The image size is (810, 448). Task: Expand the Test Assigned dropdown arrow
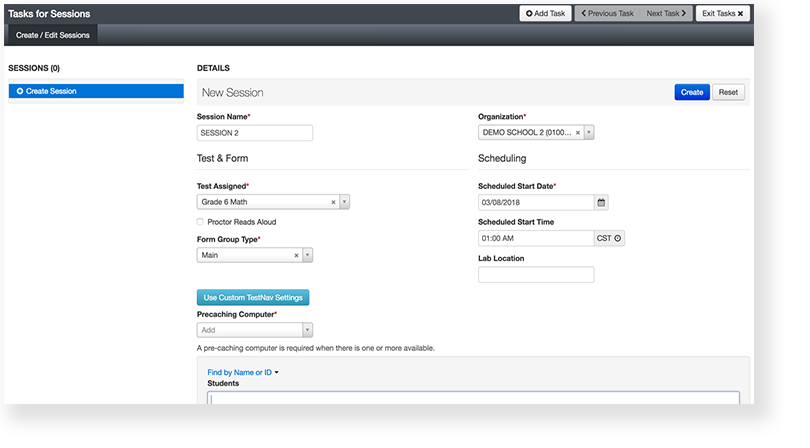tap(344, 202)
